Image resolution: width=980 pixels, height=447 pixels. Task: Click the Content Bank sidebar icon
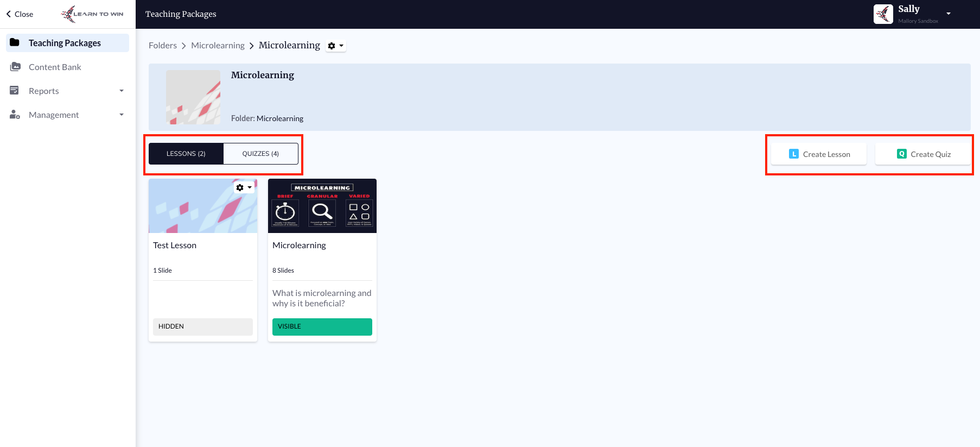pos(15,67)
